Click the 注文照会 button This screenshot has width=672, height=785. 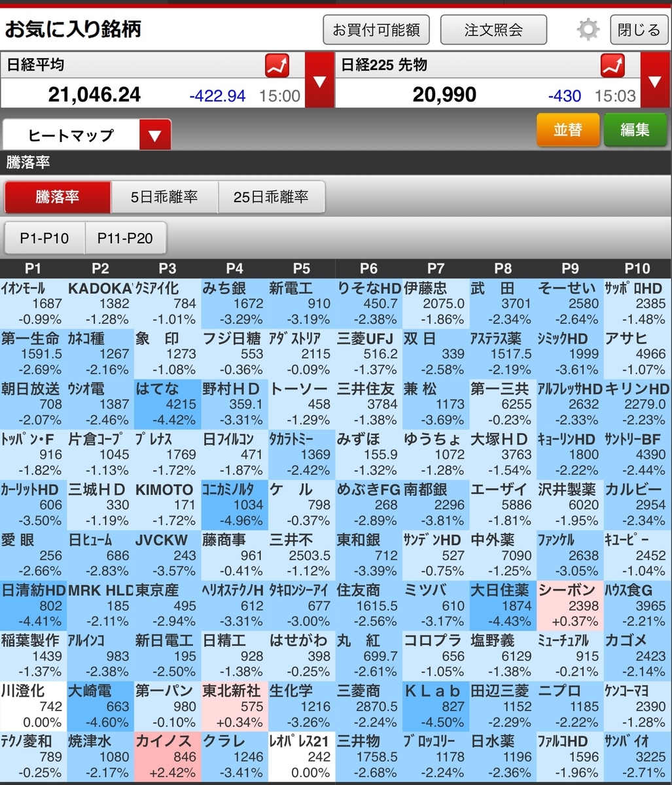coord(493,30)
